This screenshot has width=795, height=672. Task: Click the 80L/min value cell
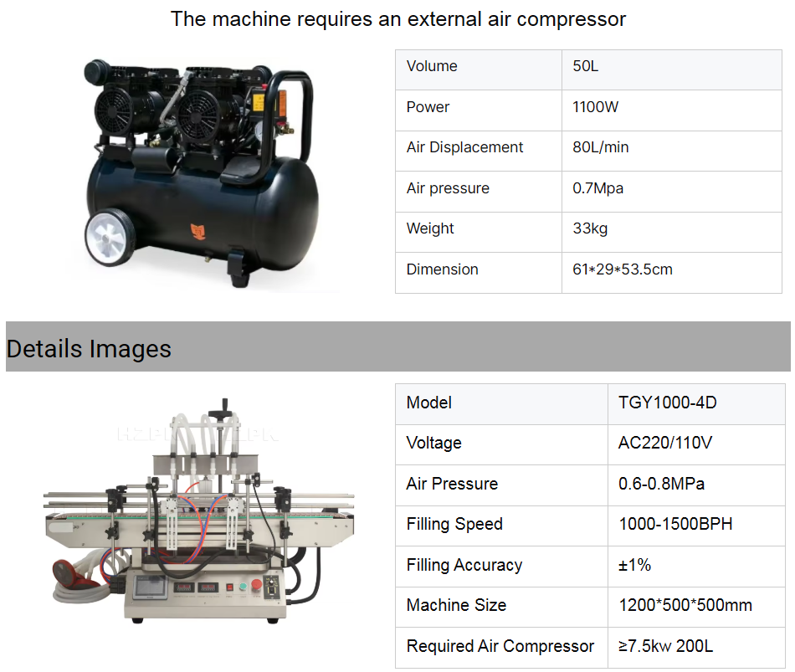point(600,147)
